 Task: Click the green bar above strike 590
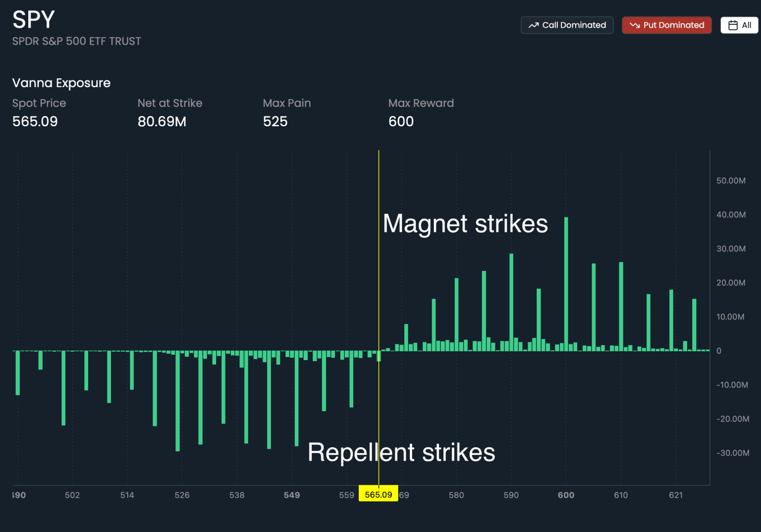point(511,302)
